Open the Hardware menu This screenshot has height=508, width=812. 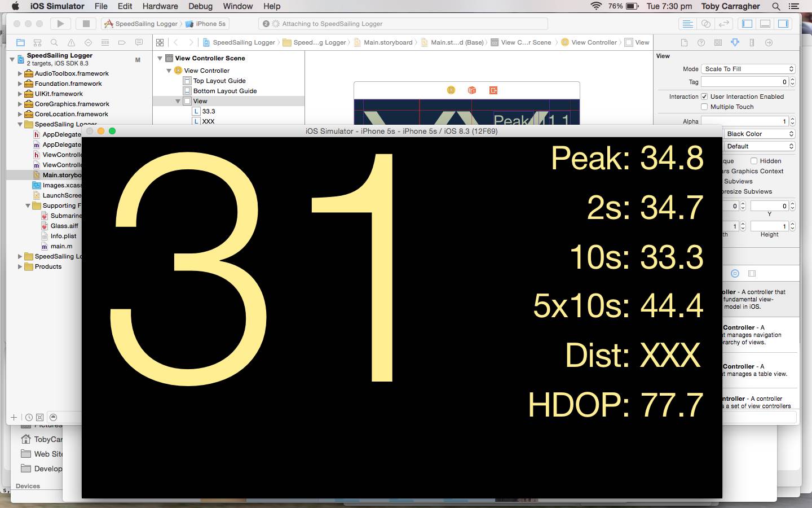click(160, 6)
